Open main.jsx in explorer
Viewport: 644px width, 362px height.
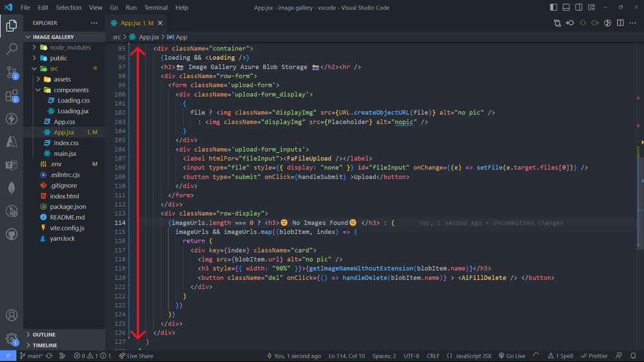coord(64,153)
